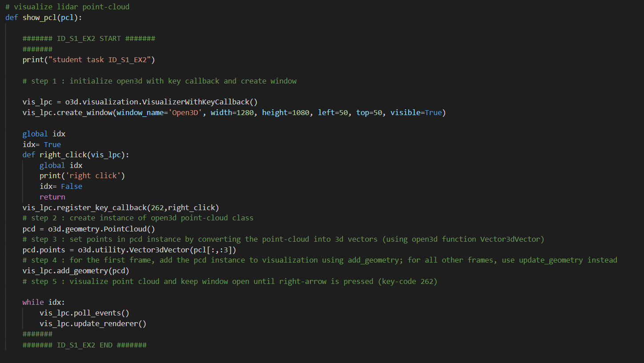
Task: Click the 'while idx:' line
Action: (44, 303)
